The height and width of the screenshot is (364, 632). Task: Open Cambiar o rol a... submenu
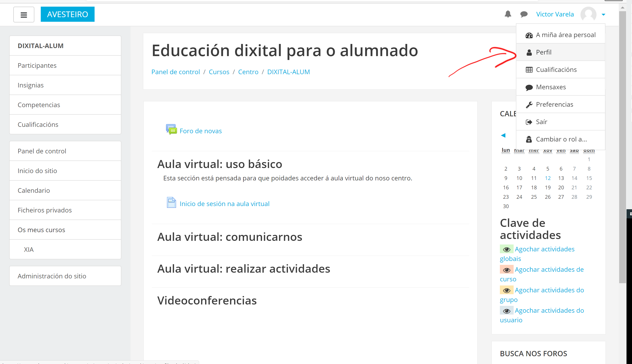point(561,139)
